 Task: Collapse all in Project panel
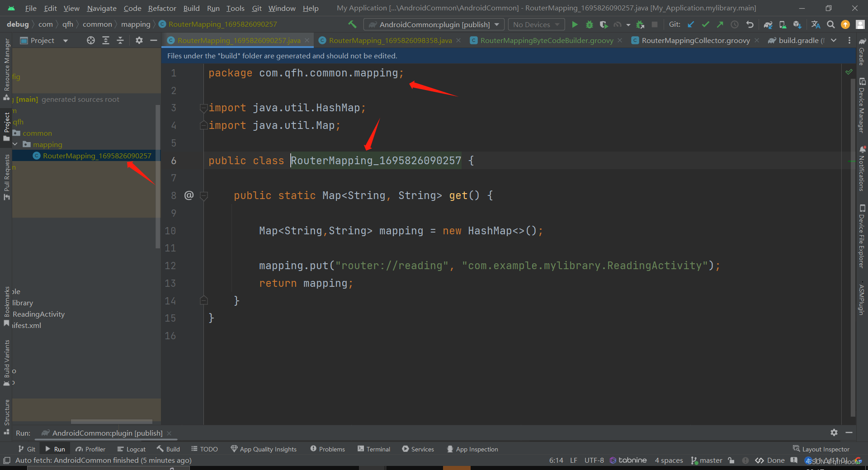coord(120,40)
